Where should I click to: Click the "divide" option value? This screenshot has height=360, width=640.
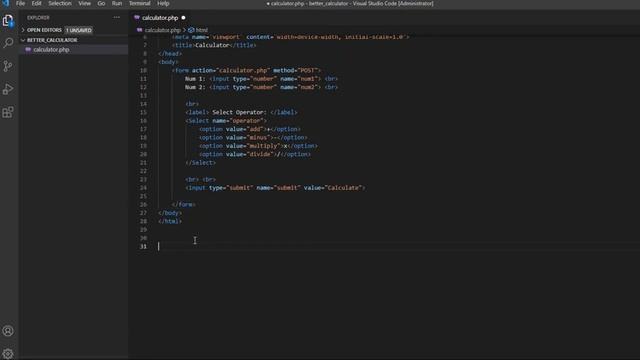[x=261, y=154]
